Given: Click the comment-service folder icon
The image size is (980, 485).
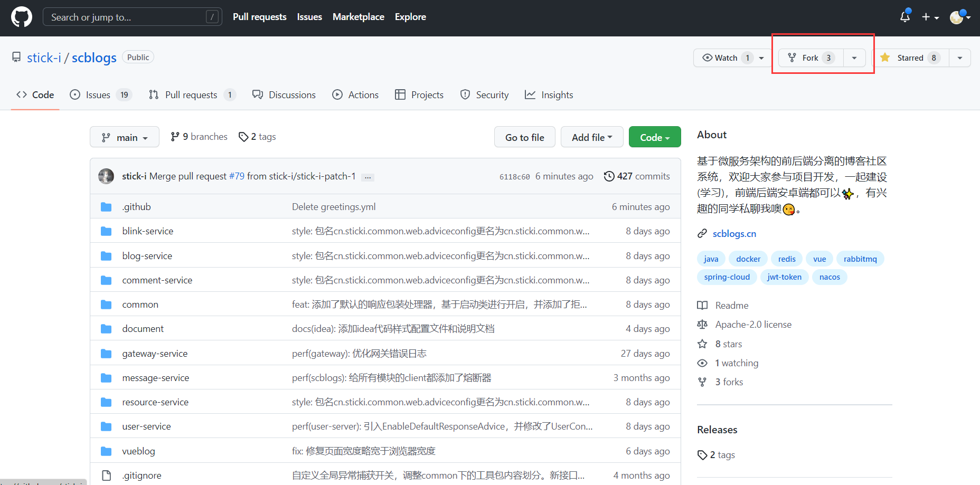Looking at the screenshot, I should pyautogui.click(x=106, y=280).
